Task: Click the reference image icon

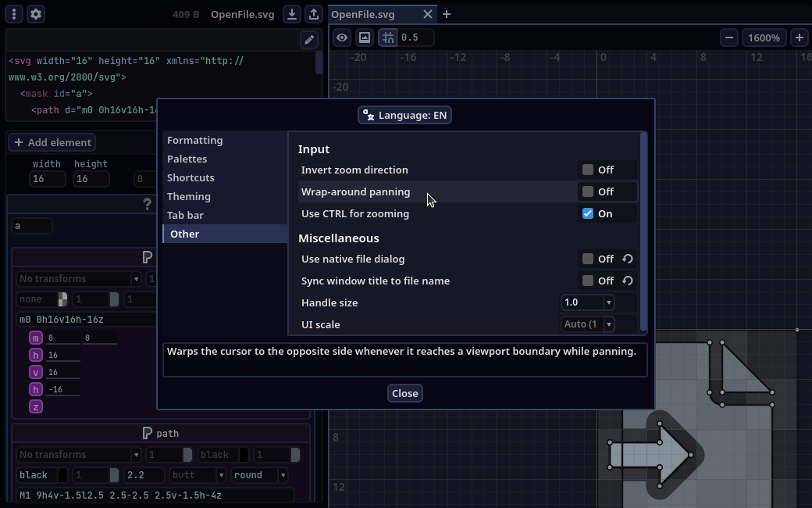Action: [365, 38]
